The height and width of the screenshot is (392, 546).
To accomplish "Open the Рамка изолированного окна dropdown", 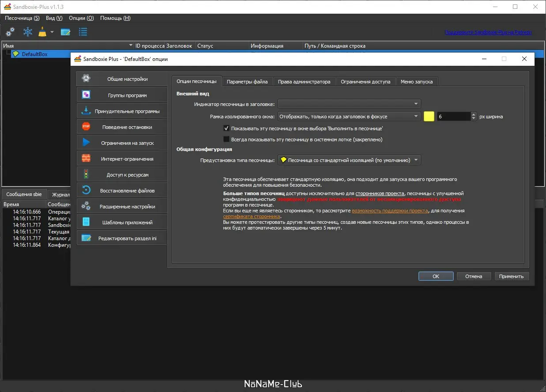I will (349, 117).
